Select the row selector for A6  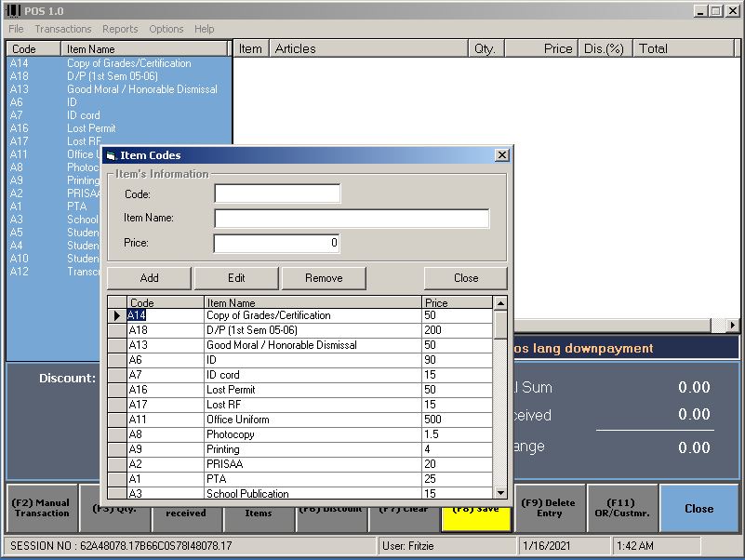pyautogui.click(x=117, y=360)
